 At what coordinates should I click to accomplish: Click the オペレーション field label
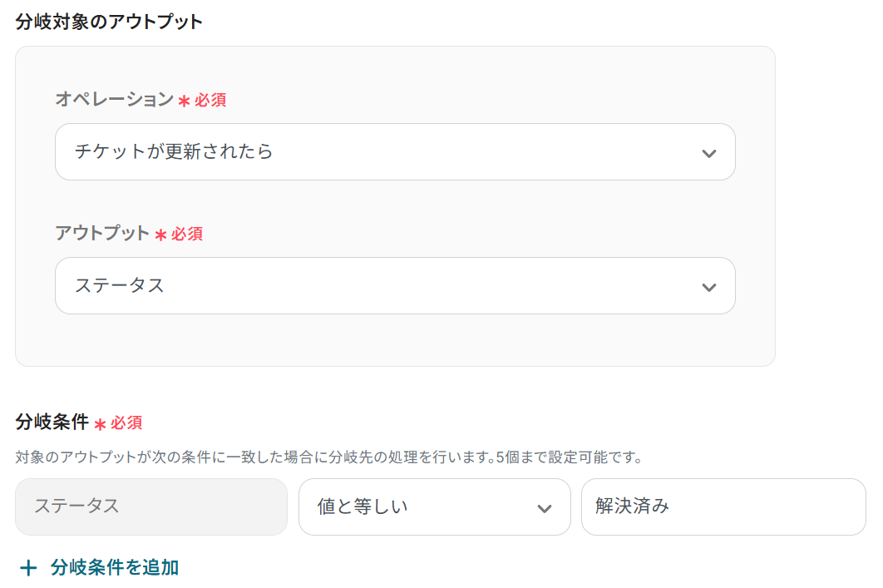point(114,100)
